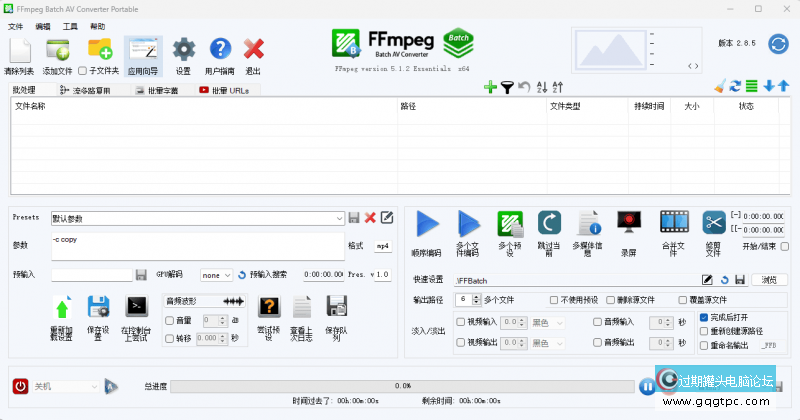Click the 清除列表 toolbar icon
The height and width of the screenshot is (420, 800).
tap(18, 50)
